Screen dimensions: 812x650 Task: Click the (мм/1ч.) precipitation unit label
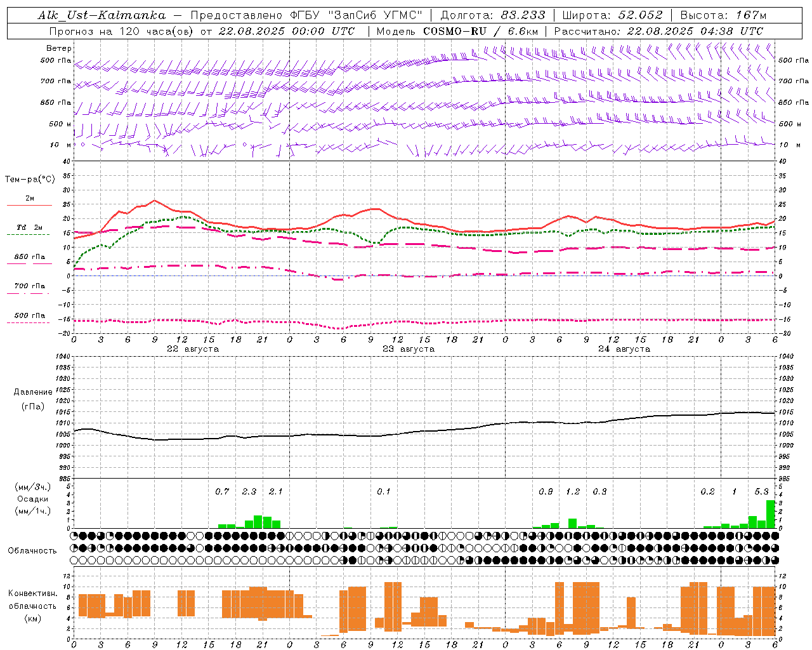click(x=32, y=511)
